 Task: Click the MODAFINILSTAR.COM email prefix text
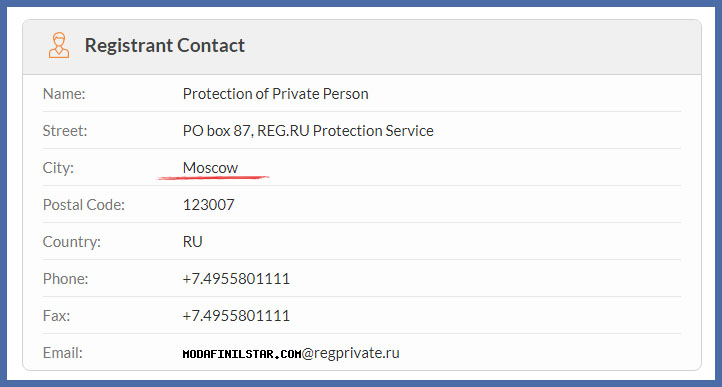click(x=242, y=354)
